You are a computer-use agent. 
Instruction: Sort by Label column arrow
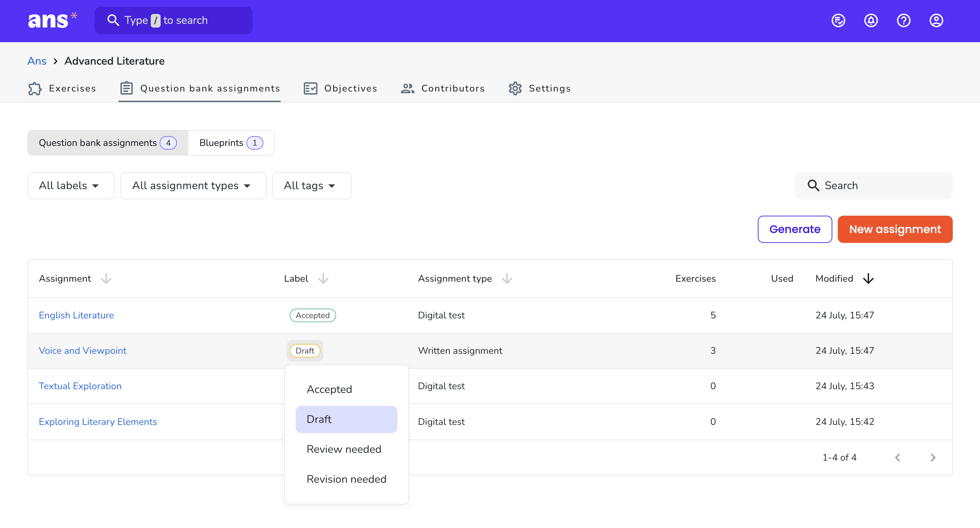[x=323, y=278]
